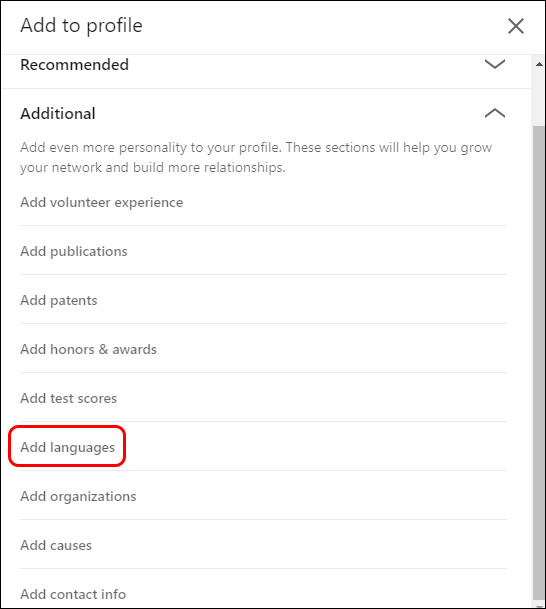The width and height of the screenshot is (546, 609).
Task: Select Add volunteer experience
Action: [x=101, y=202]
